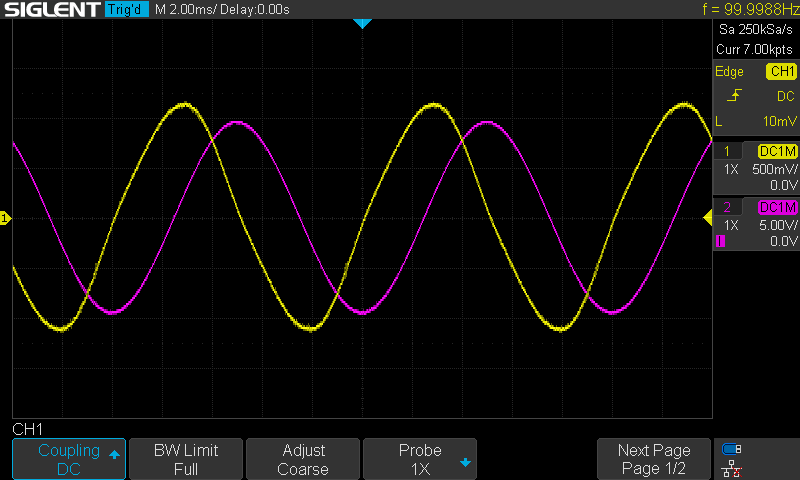Click the USB device connection icon
800x480 pixels.
click(x=732, y=449)
